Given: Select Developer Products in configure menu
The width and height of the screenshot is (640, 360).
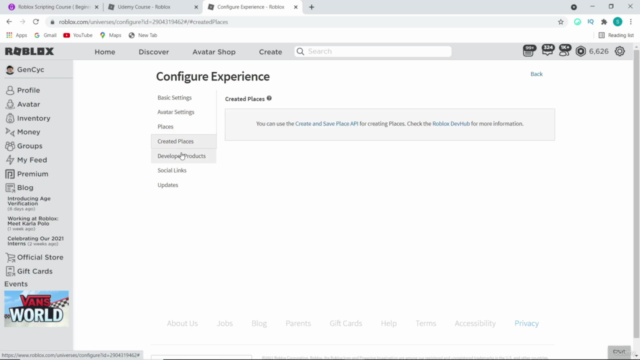Looking at the screenshot, I should [x=183, y=156].
